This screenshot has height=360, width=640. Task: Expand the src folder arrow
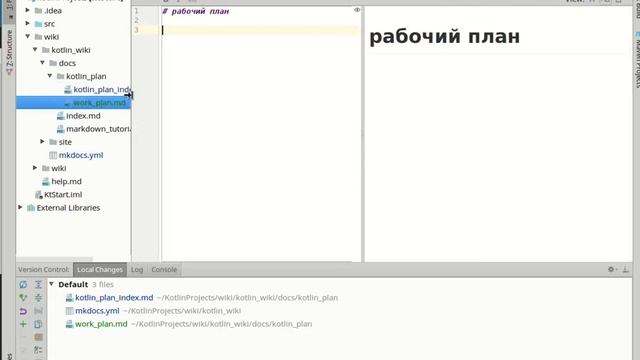click(28, 23)
